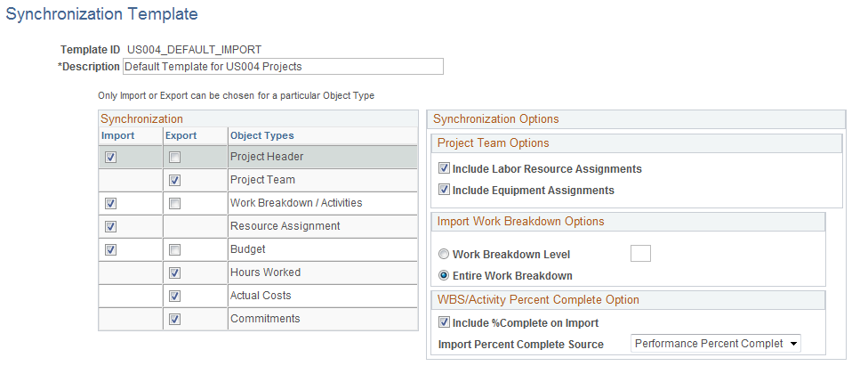Uncheck Export for Hours Worked
This screenshot has height=366, width=868.
(x=175, y=273)
